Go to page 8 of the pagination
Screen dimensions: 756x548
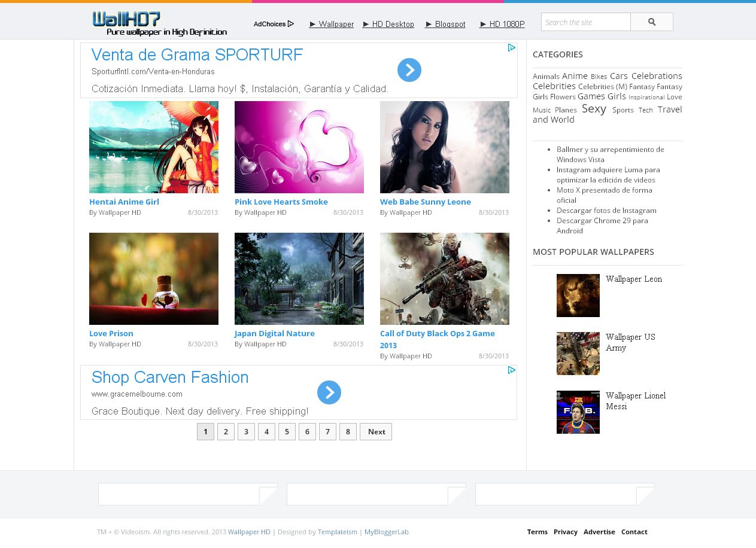(x=348, y=432)
